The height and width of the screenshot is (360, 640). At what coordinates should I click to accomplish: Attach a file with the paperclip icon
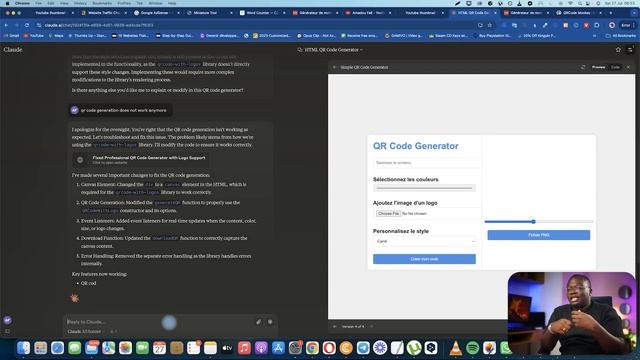pos(258,322)
